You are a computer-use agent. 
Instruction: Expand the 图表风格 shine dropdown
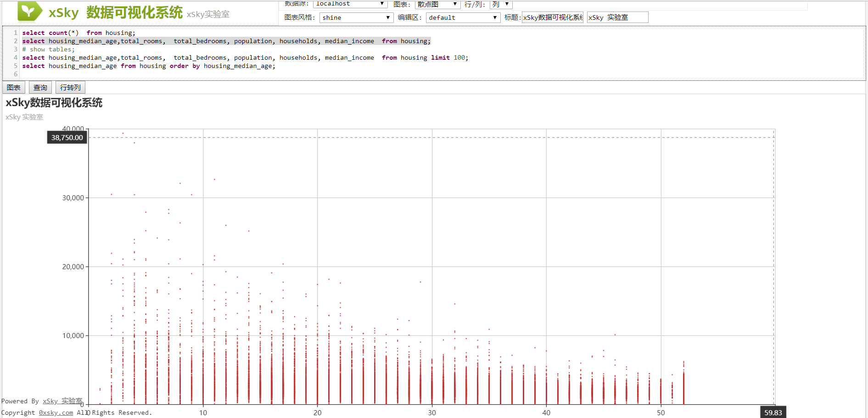tap(356, 17)
